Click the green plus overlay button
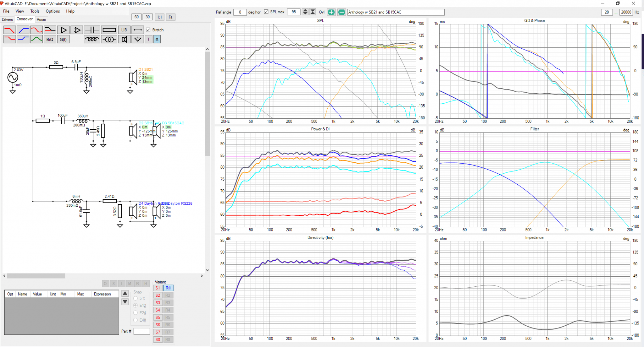 (x=331, y=12)
